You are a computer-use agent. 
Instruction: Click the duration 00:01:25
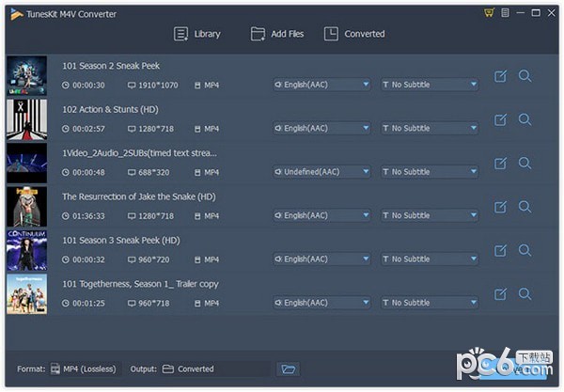point(88,304)
